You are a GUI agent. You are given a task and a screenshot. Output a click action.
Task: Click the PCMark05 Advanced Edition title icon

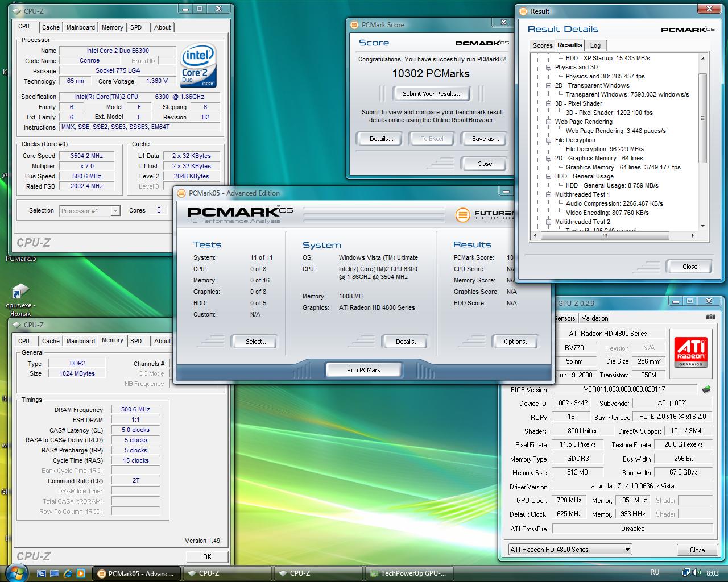(x=181, y=193)
